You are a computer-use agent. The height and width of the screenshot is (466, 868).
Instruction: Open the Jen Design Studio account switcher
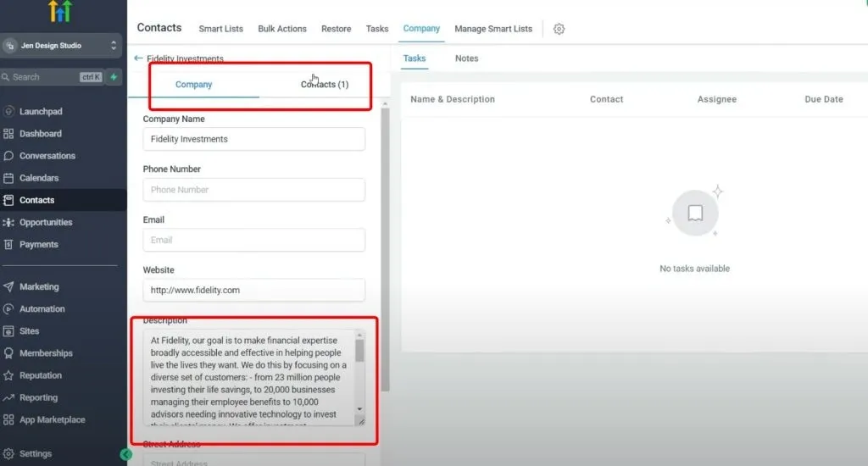tap(60, 46)
